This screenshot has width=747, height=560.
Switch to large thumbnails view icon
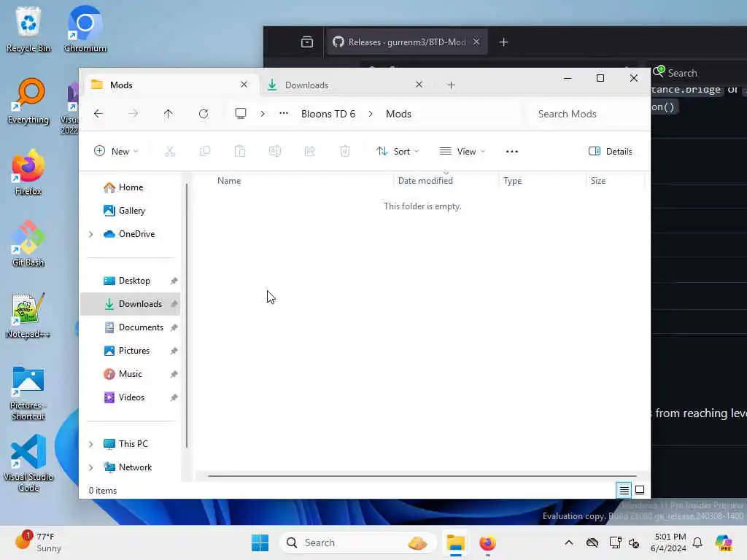tap(640, 490)
